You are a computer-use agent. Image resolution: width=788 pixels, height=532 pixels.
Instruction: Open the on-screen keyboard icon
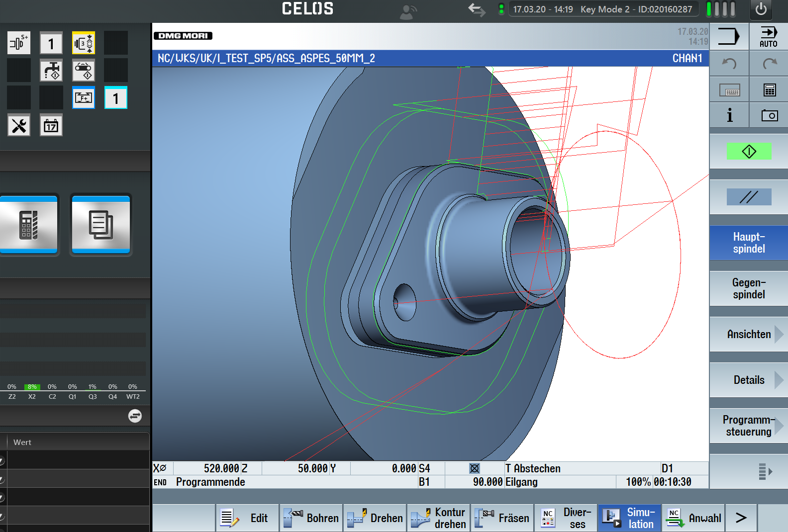pyautogui.click(x=729, y=90)
